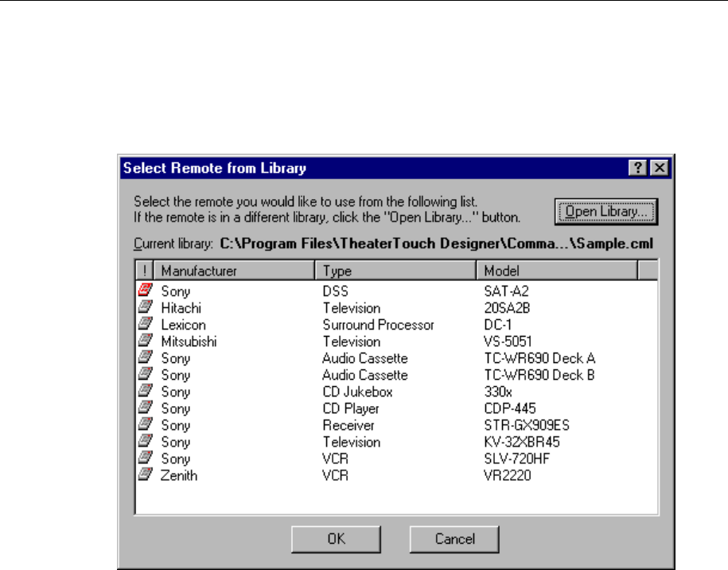
Task: Click the 330x model cell
Action: pos(498,392)
